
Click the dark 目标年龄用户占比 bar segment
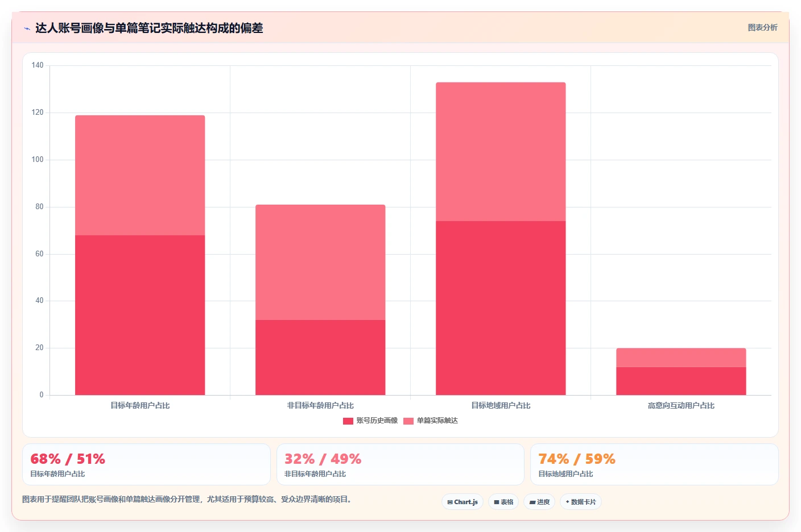coord(140,315)
